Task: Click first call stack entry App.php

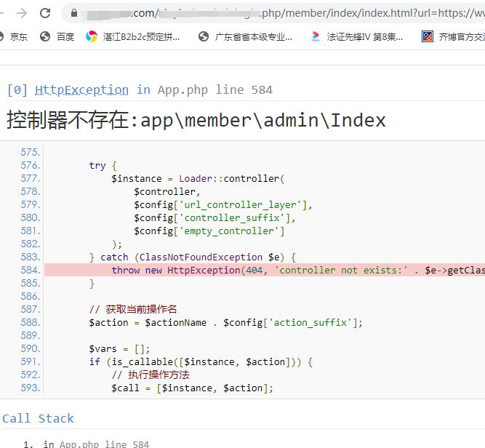Action: click(96, 444)
